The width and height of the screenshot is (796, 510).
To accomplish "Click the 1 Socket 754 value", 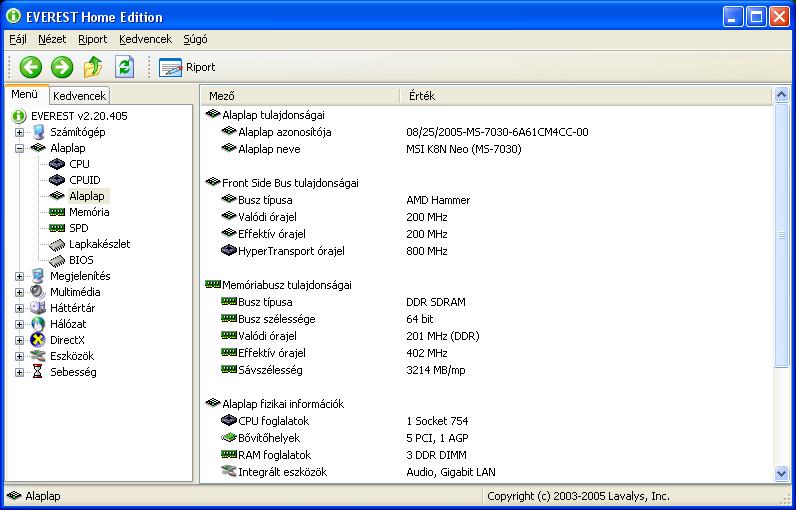I will click(437, 421).
